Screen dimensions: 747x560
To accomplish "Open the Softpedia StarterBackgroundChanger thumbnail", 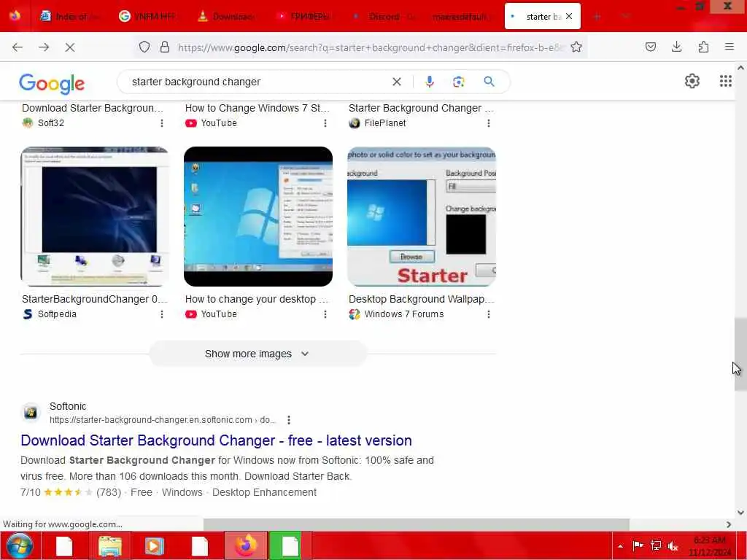I will [x=94, y=217].
